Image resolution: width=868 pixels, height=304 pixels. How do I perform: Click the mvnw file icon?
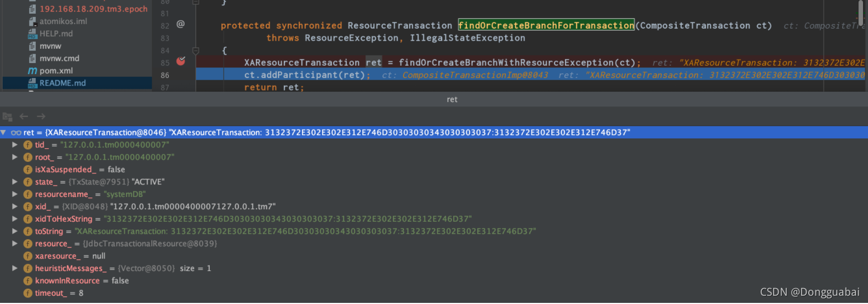(32, 46)
